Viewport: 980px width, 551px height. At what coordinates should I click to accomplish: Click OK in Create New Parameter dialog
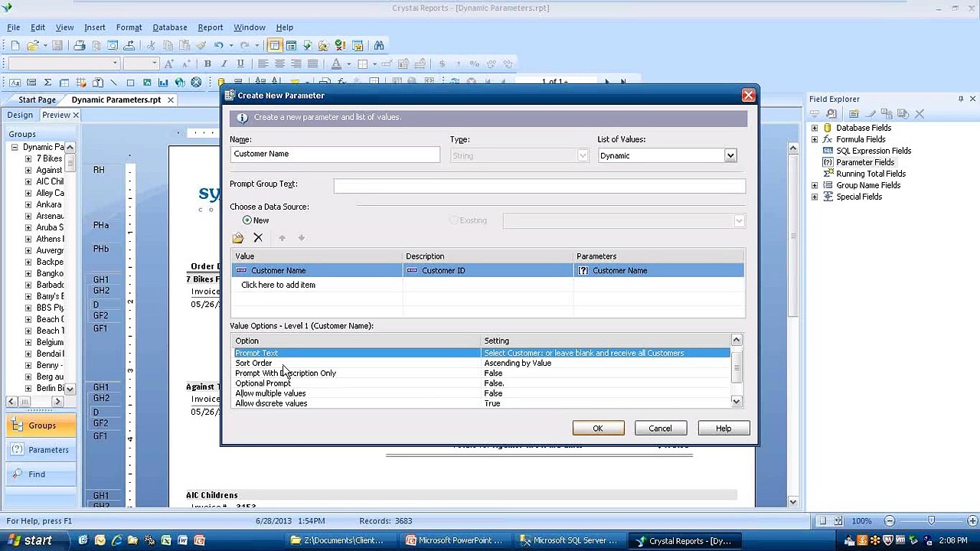[598, 429]
